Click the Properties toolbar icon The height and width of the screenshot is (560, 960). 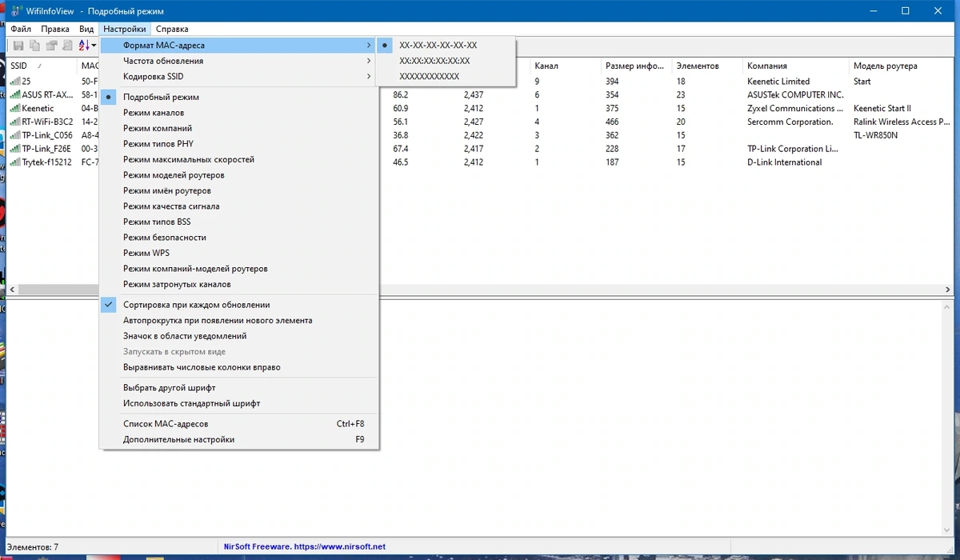[x=51, y=46]
